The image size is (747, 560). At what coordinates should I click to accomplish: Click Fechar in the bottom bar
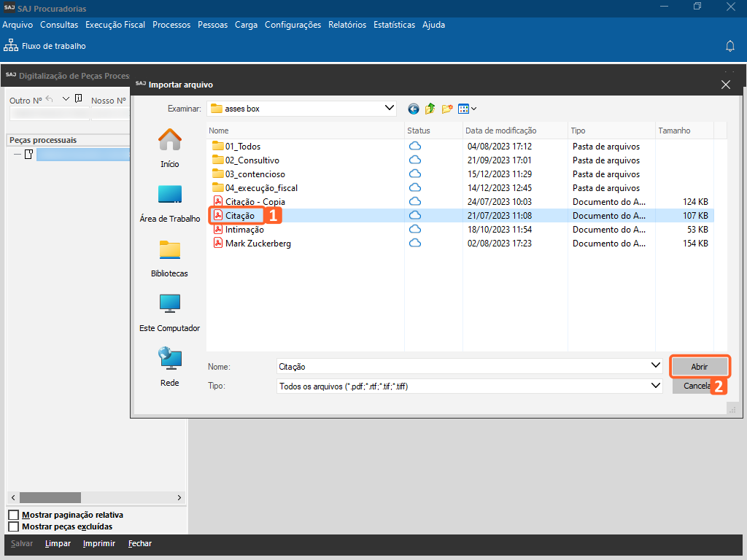point(140,543)
